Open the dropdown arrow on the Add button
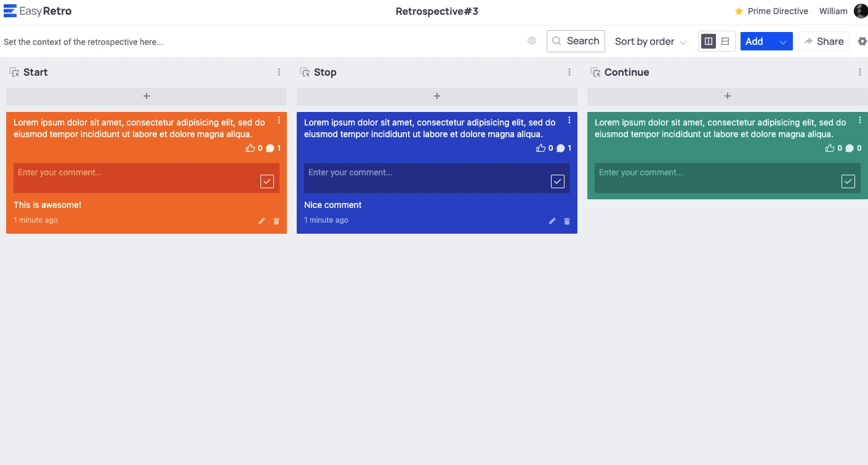This screenshot has height=465, width=868. point(783,42)
